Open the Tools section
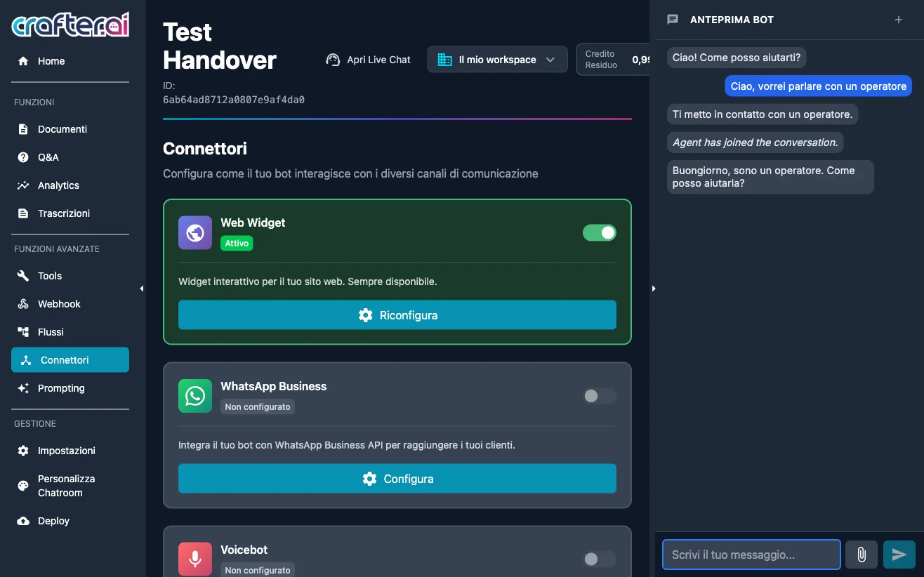924x577 pixels. pyautogui.click(x=70, y=276)
